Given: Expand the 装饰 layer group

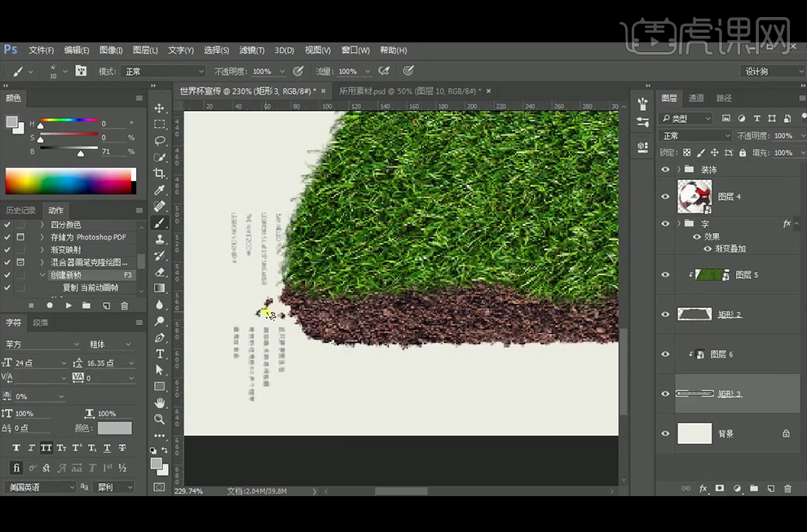Looking at the screenshot, I should 678,169.
